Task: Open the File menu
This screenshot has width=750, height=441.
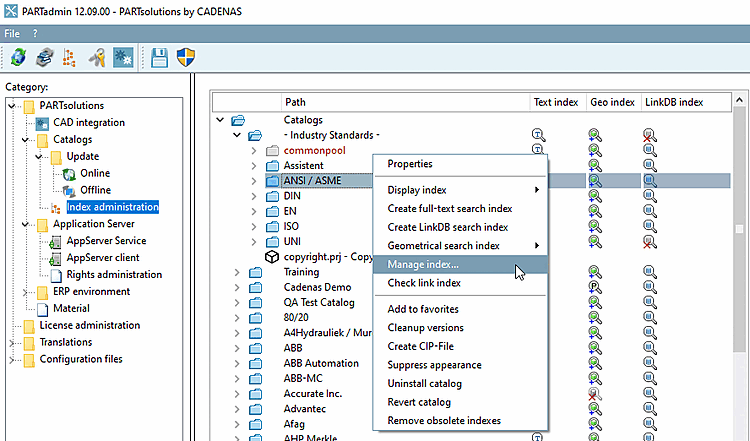Action: point(12,33)
